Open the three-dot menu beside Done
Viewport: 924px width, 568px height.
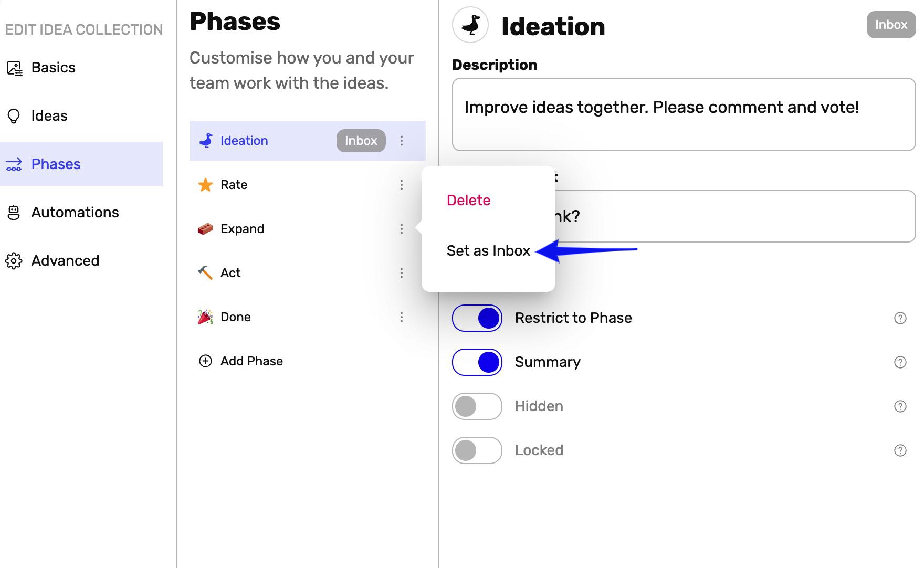pos(402,317)
